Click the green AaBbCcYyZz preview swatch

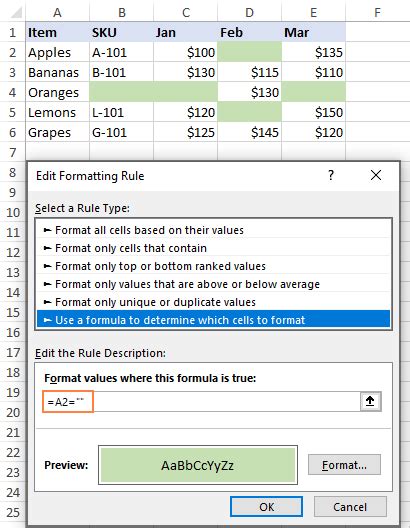point(198,465)
